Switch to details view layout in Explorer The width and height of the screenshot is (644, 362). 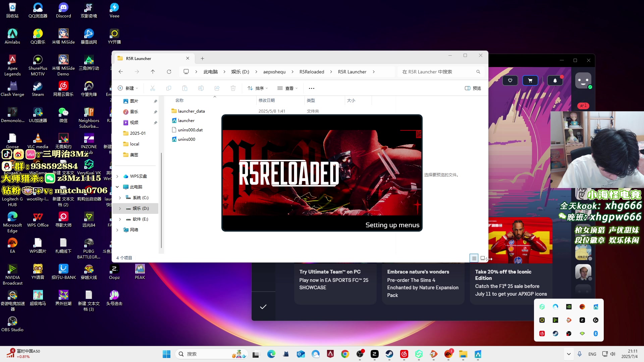pyautogui.click(x=474, y=258)
